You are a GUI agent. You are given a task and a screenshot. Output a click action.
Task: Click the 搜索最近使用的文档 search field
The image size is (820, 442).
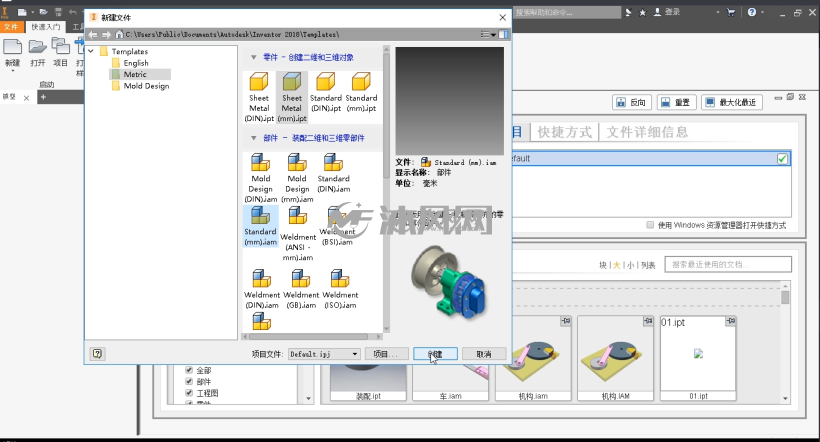tap(728, 265)
